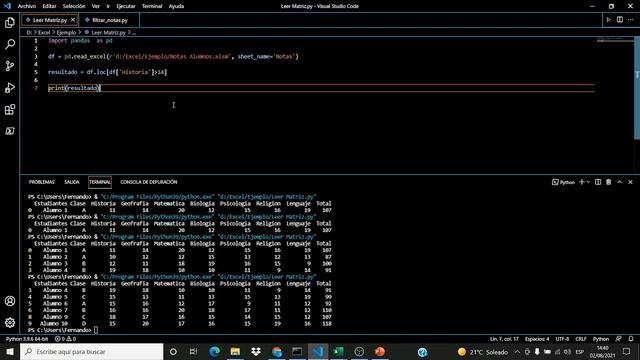640x360 pixels.
Task: Open the Explorer view in activity bar
Action: point(10,22)
